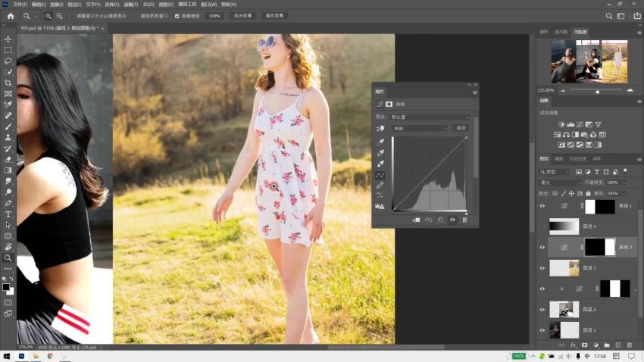The width and height of the screenshot is (644, 362).
Task: Add a Photo Filter adjustment
Action: pyautogui.click(x=584, y=135)
